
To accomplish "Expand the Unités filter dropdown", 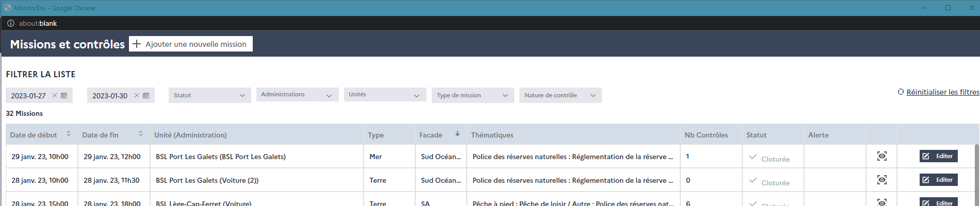I will (385, 95).
